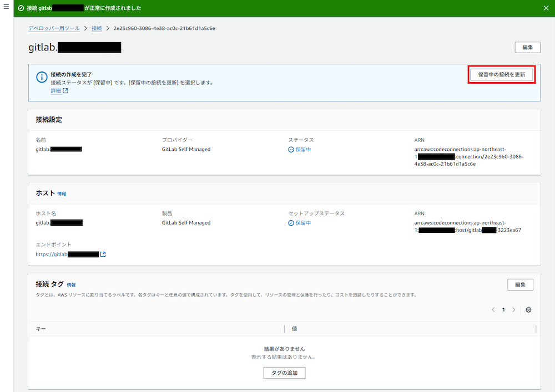Click the success checkmark icon in banner
Image resolution: width=555 pixels, height=392 pixels.
point(21,8)
